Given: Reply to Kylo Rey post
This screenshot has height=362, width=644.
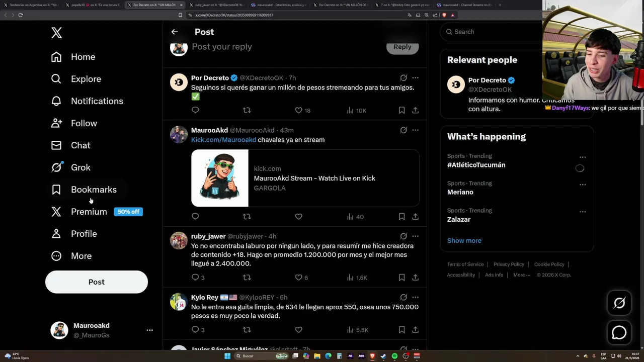Looking at the screenshot, I should click(x=197, y=330).
